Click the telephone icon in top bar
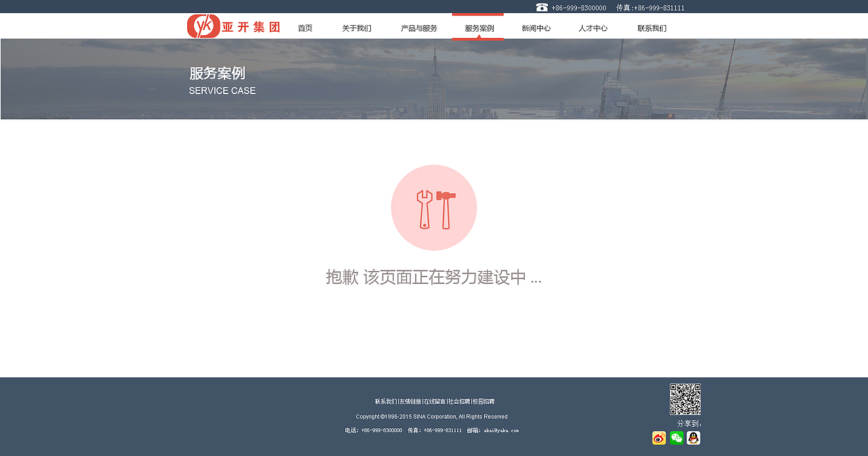 coord(540,7)
